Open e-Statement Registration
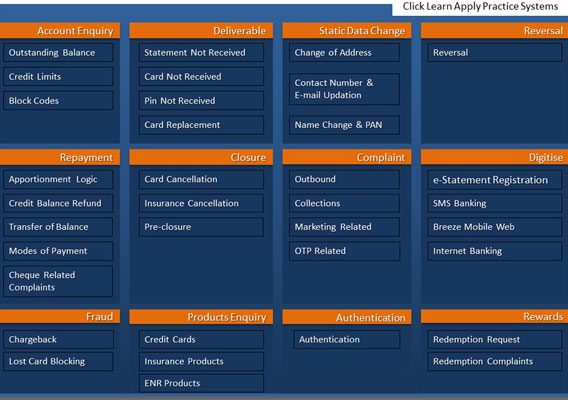The width and height of the screenshot is (568, 400). click(495, 180)
